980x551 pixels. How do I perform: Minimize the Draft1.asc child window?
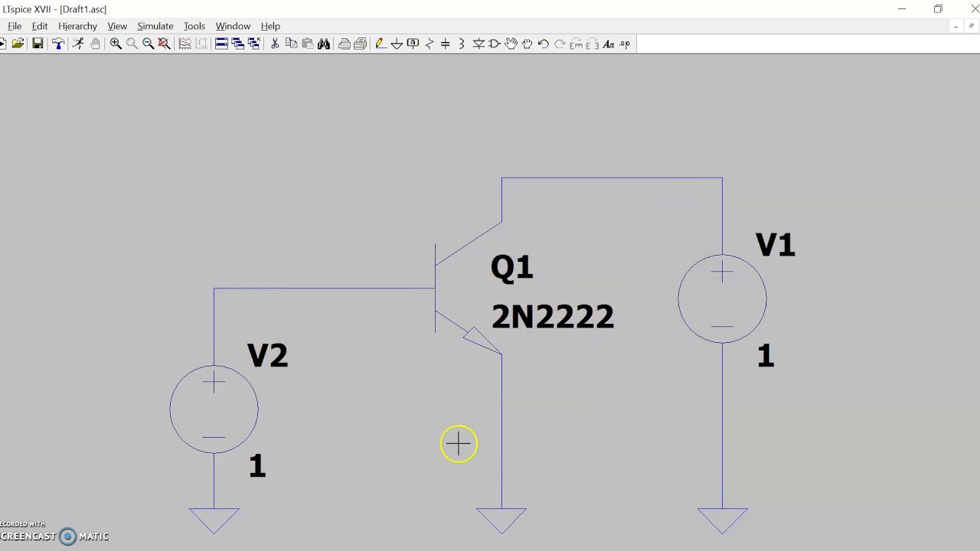[x=955, y=27]
